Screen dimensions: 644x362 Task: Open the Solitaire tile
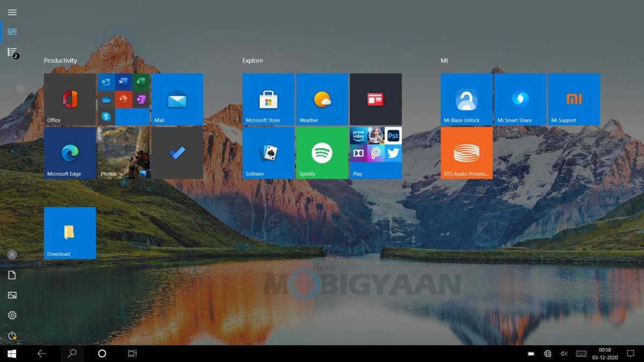coord(268,153)
